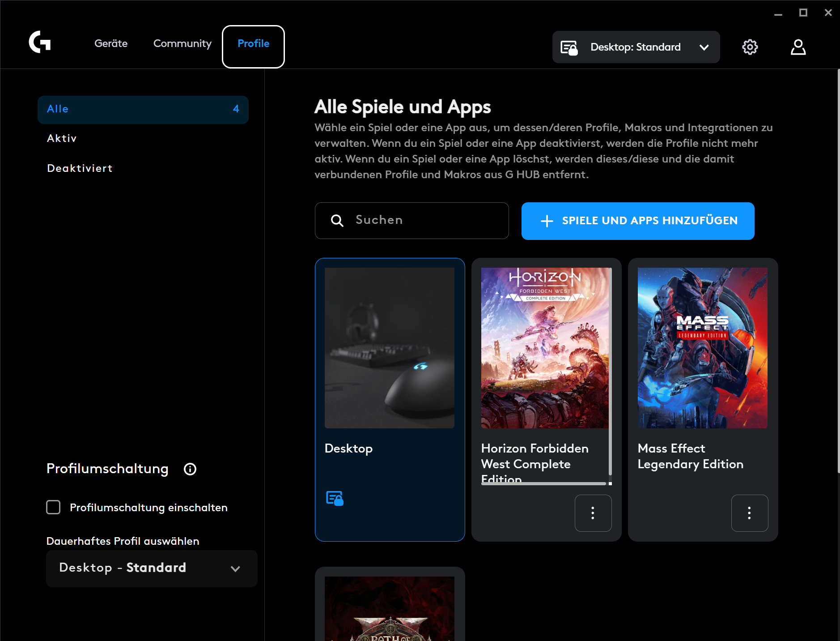Switch to the Community tab
Viewport: 840px width, 641px height.
pos(182,44)
